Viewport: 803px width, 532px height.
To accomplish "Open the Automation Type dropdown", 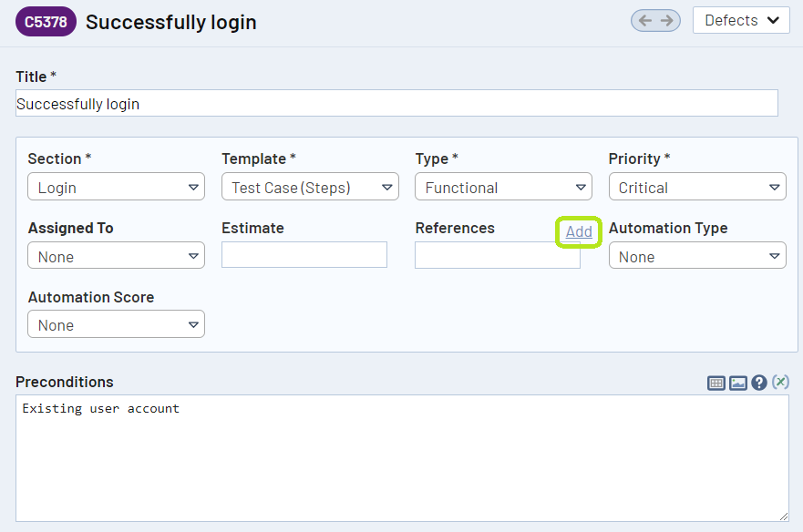I will coord(697,257).
